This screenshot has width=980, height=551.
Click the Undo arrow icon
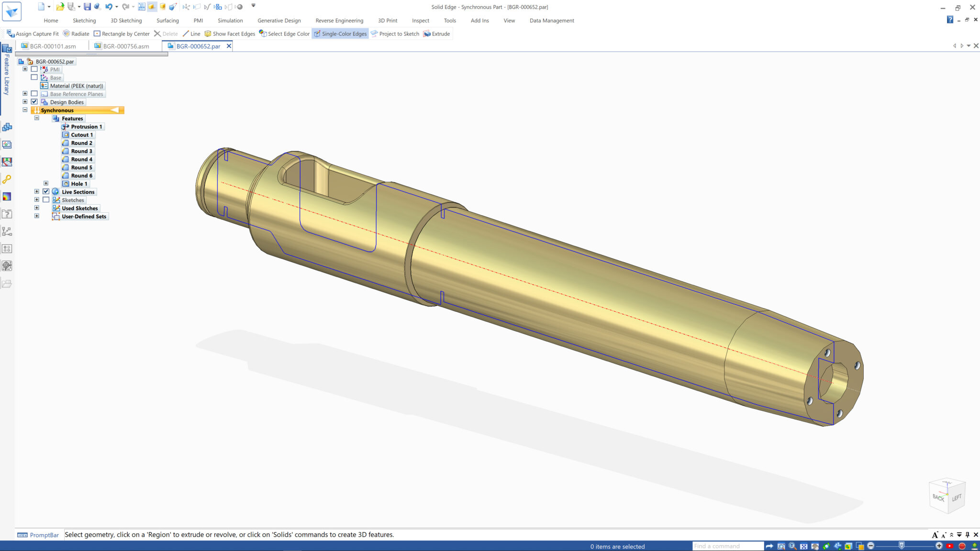pyautogui.click(x=109, y=7)
